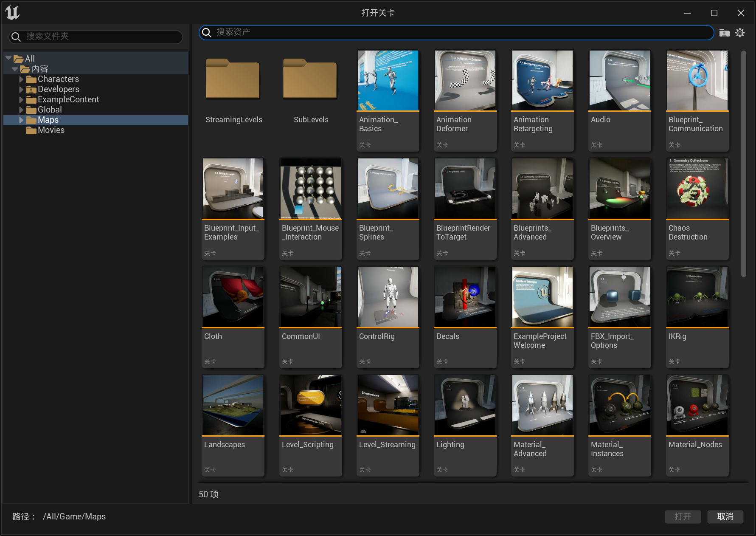Viewport: 756px width, 536px height.
Task: Click the 取消 button
Action: click(x=725, y=516)
